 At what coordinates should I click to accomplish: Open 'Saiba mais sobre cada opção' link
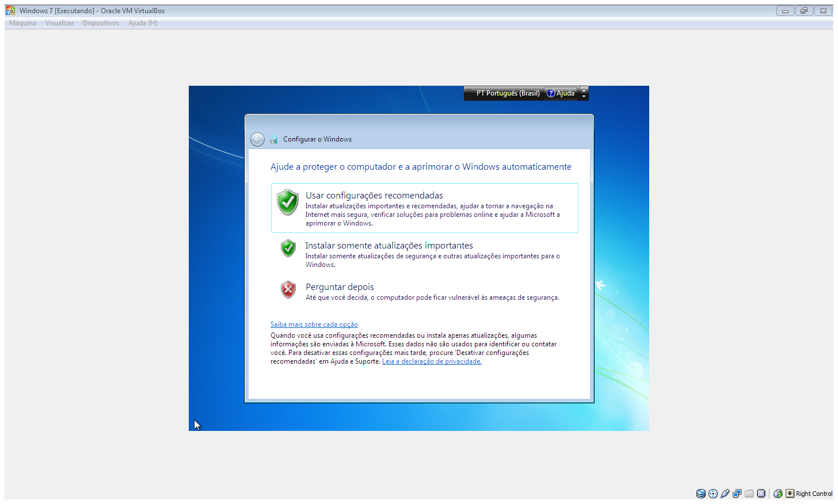click(x=314, y=324)
